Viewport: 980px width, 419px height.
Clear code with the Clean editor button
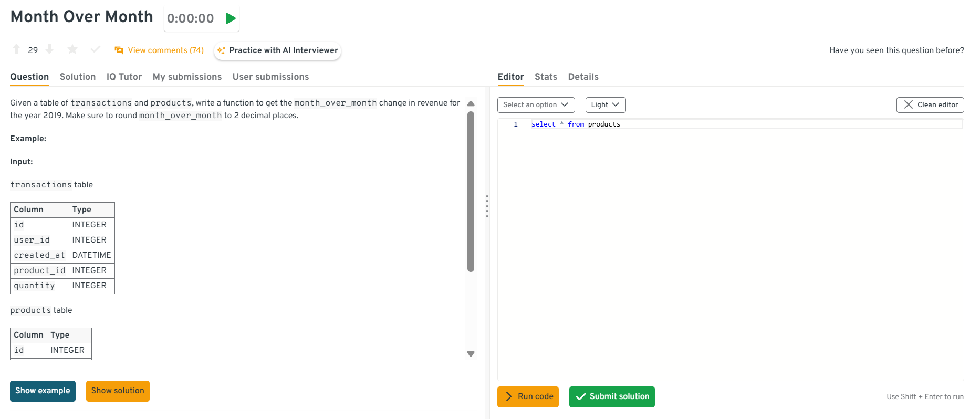[930, 105]
